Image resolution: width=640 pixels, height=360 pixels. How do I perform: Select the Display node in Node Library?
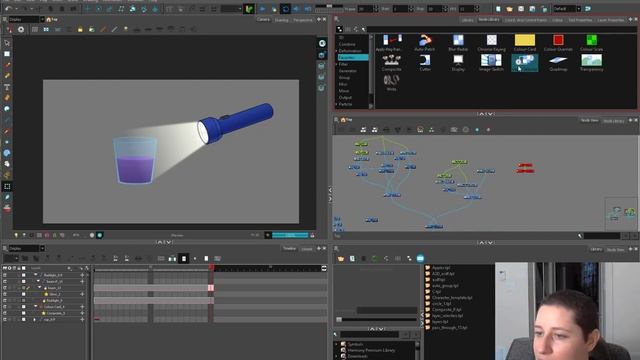tap(458, 63)
